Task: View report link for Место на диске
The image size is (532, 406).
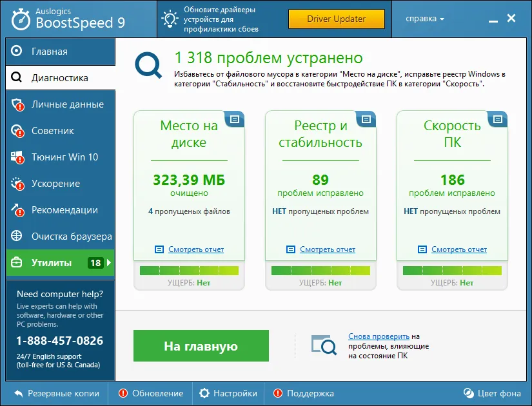Action: tap(196, 249)
